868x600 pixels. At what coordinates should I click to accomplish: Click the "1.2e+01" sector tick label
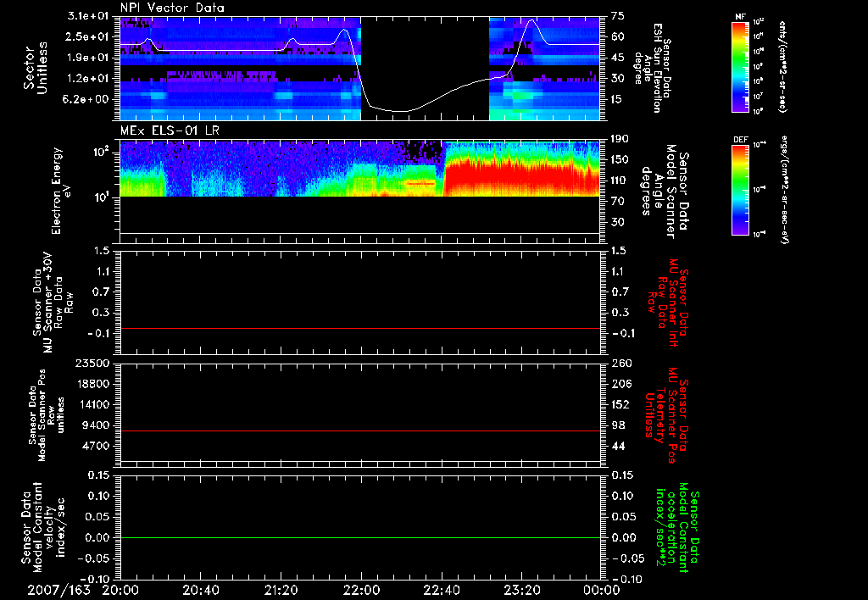pyautogui.click(x=88, y=79)
